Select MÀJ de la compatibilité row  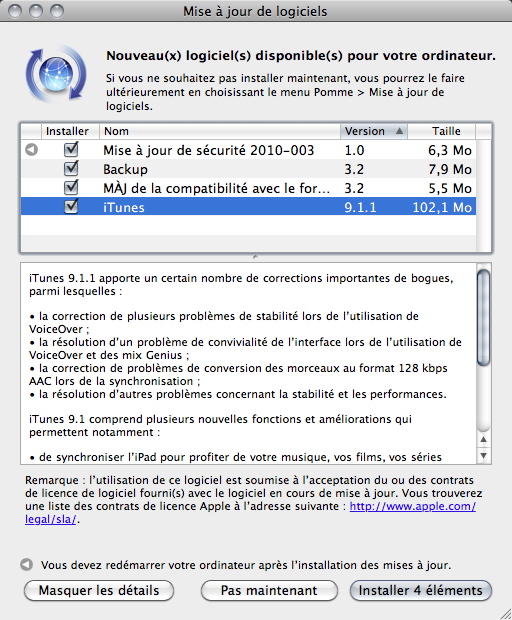[x=248, y=188]
